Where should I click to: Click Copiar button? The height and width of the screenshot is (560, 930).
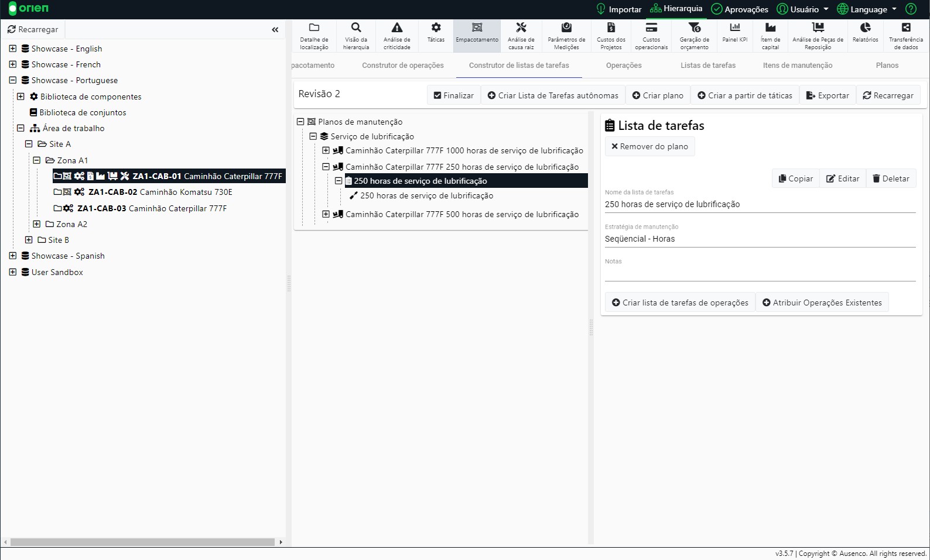796,178
